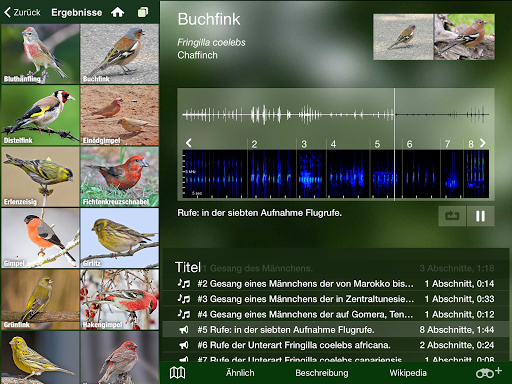View first Buchfink photo at top right
This screenshot has height=384, width=512.
403,37
